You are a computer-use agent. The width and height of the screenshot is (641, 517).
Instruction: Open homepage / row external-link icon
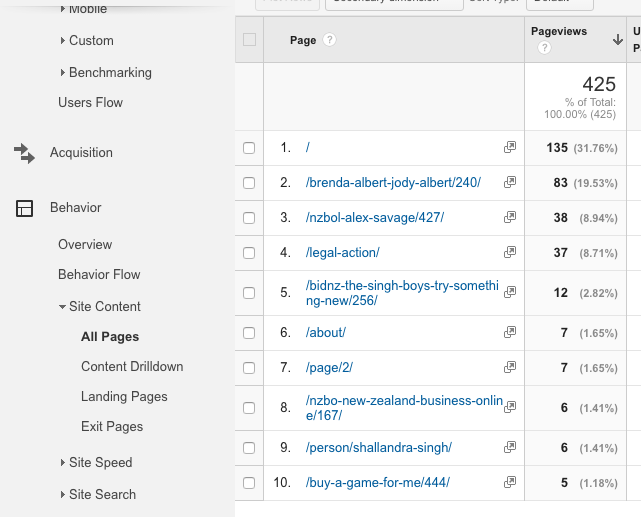tap(510, 147)
